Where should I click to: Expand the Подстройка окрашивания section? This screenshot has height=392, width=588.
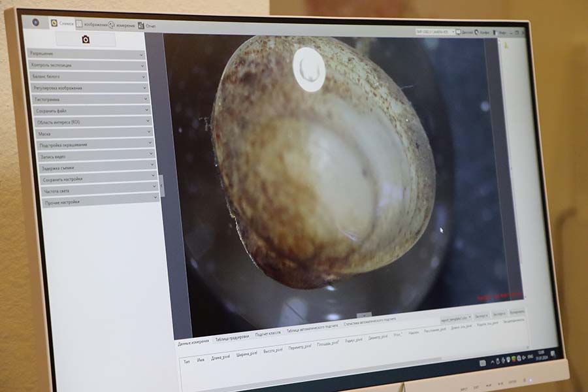coord(95,144)
